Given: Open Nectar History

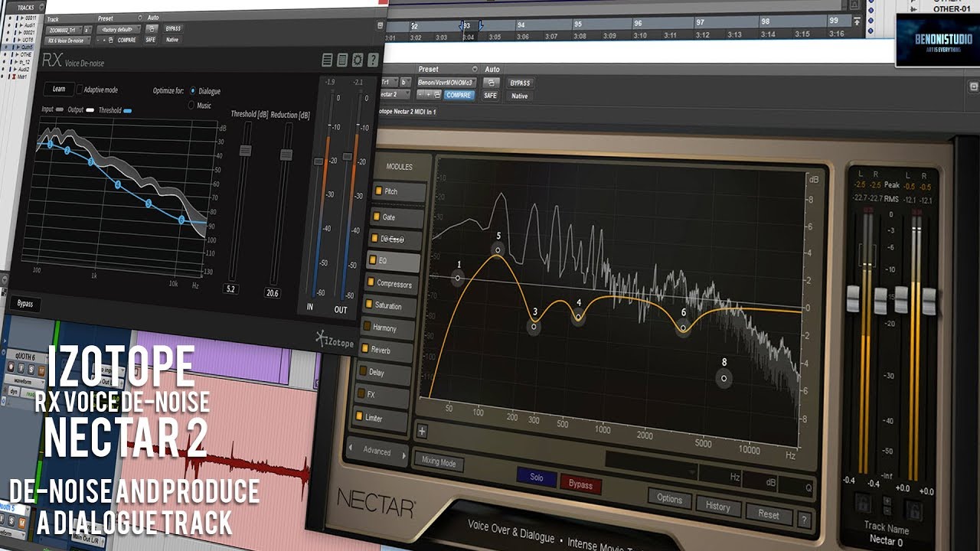Looking at the screenshot, I should [x=717, y=507].
